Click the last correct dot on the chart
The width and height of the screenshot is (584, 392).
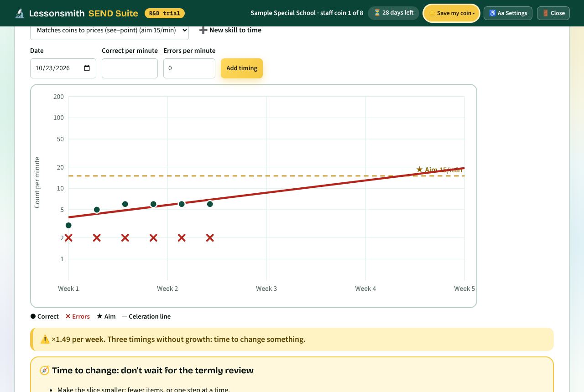click(x=210, y=204)
